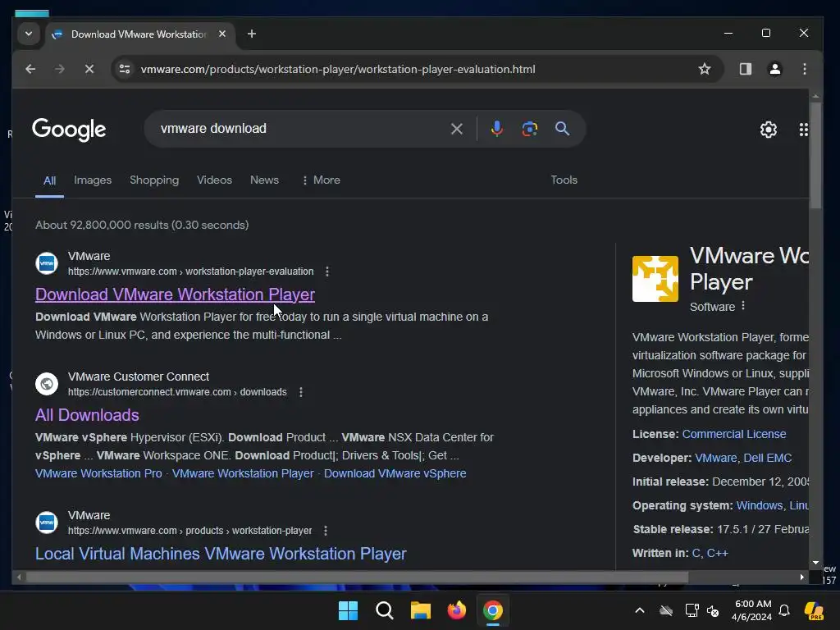Click the vertical page scrollbar thumb
This screenshot has width=840, height=630.
pyautogui.click(x=815, y=155)
